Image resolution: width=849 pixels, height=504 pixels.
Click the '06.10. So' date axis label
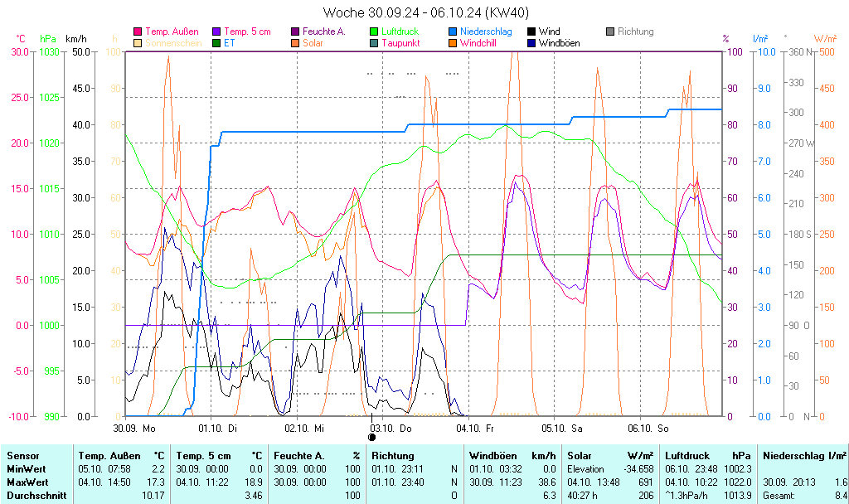[648, 429]
